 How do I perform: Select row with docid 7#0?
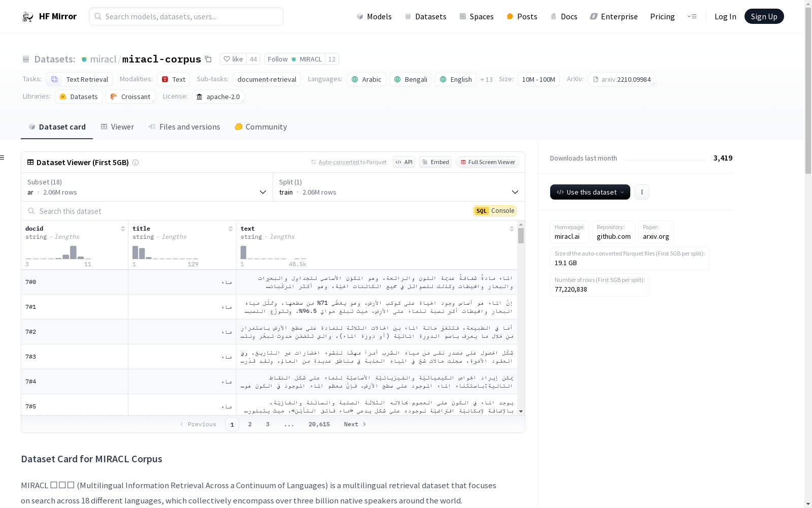click(x=269, y=282)
